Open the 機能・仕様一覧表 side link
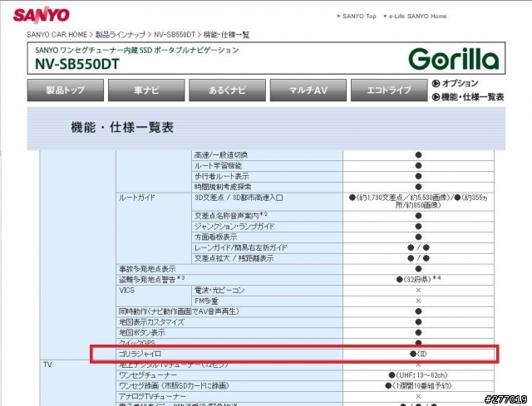 pos(472,97)
